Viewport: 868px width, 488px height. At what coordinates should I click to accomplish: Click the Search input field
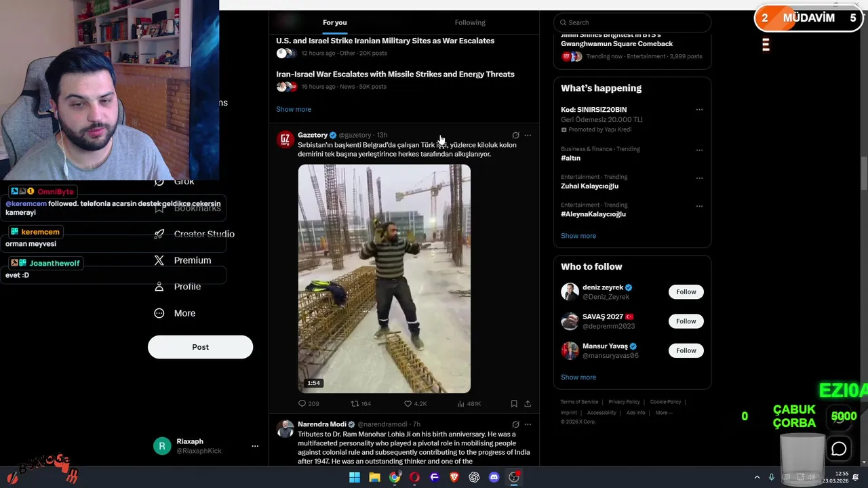(x=633, y=22)
